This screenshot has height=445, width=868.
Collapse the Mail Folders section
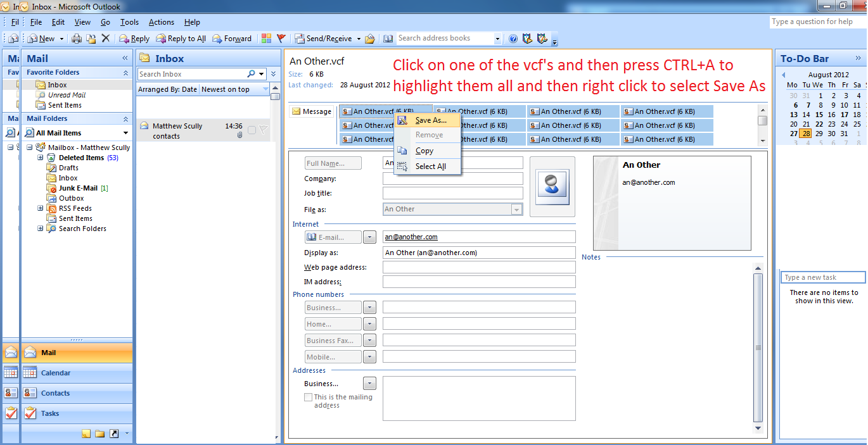pos(125,118)
